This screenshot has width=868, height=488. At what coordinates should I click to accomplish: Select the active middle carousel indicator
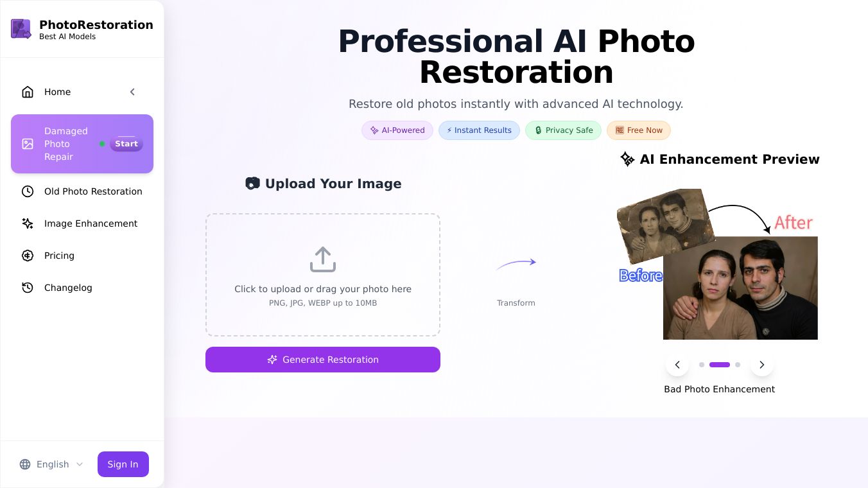pos(720,365)
